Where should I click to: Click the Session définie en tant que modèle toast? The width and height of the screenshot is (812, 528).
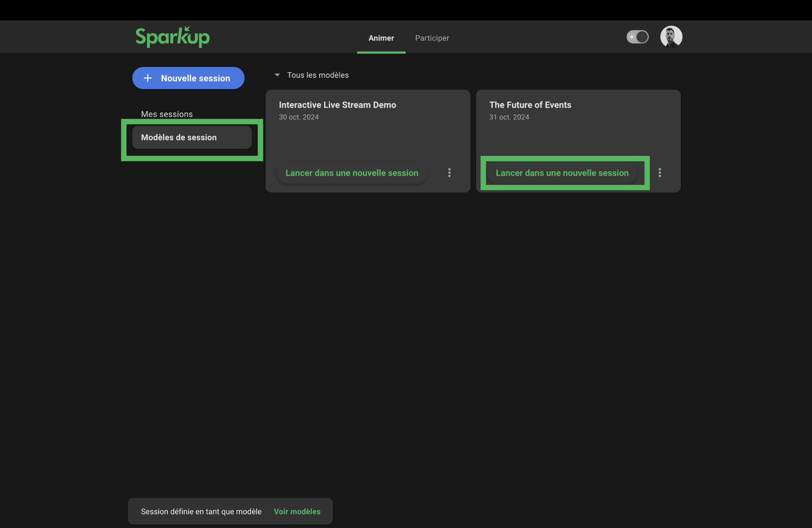[x=201, y=511]
